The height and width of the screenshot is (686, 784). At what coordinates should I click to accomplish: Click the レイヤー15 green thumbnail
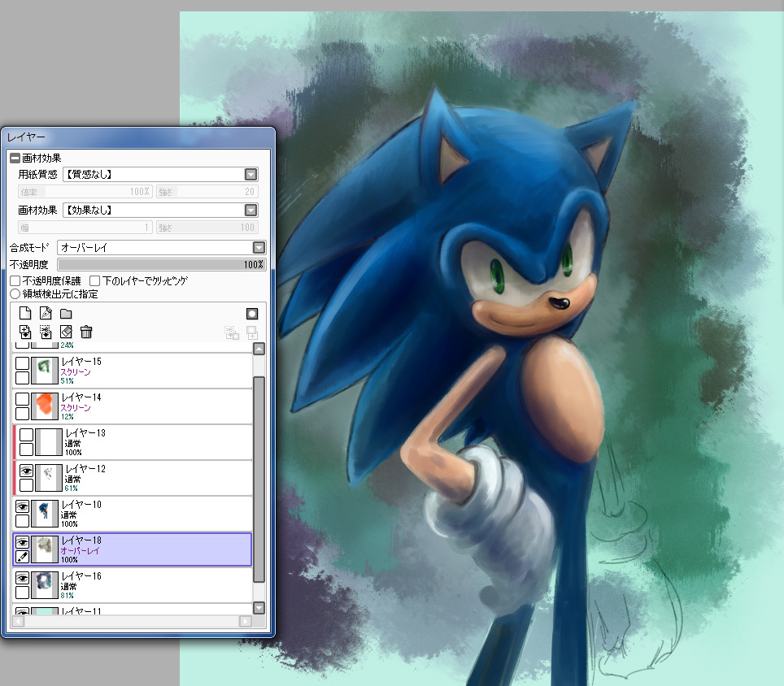(x=45, y=371)
